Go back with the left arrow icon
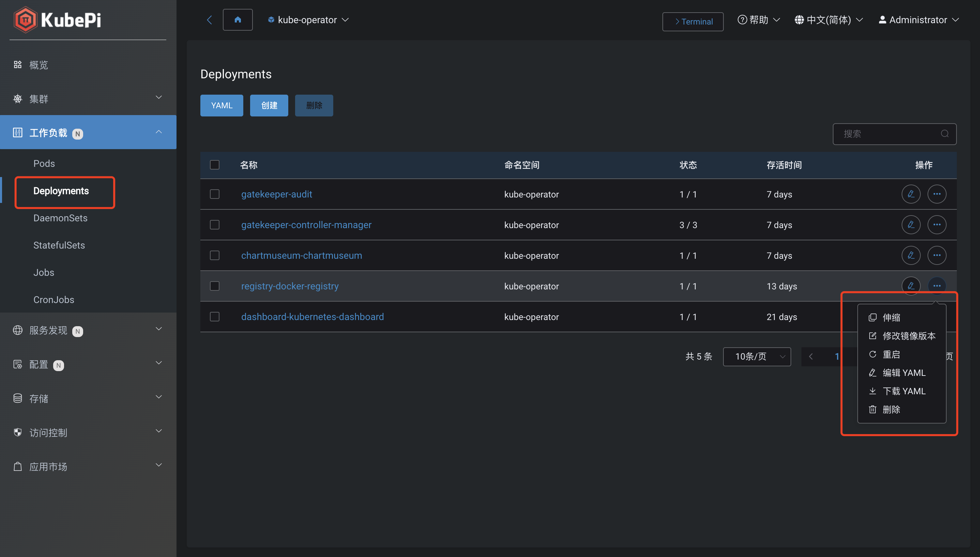The image size is (980, 557). [x=210, y=20]
